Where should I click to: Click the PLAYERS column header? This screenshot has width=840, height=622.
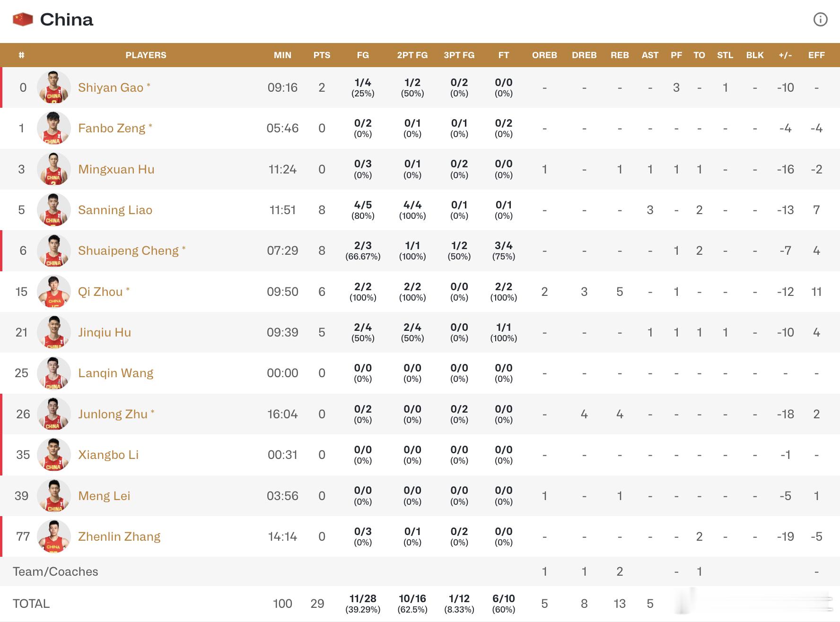pyautogui.click(x=146, y=55)
